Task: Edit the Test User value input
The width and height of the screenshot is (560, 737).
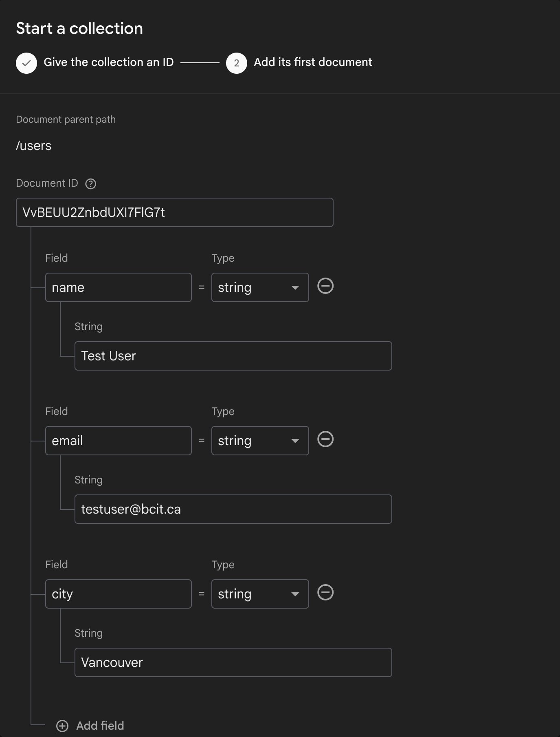Action: point(233,356)
